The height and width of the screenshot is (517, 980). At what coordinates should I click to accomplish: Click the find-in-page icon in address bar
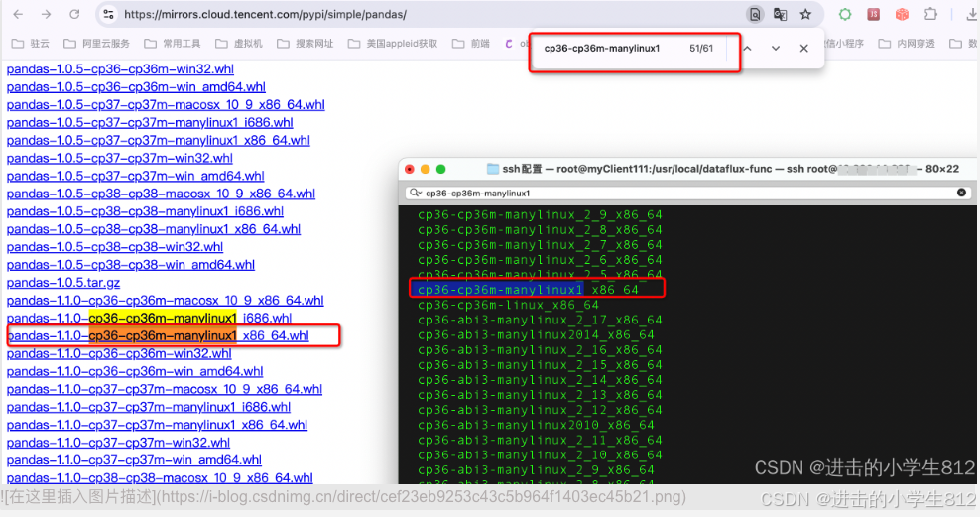click(x=755, y=14)
